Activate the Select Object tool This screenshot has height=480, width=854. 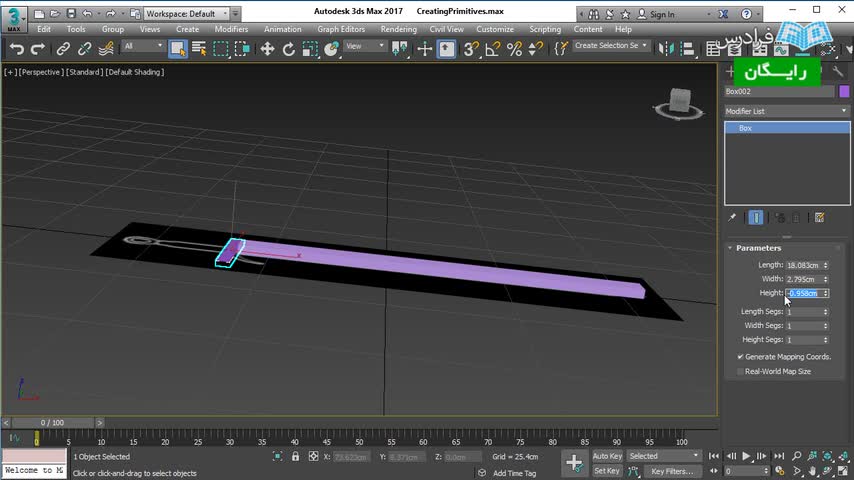[178, 48]
